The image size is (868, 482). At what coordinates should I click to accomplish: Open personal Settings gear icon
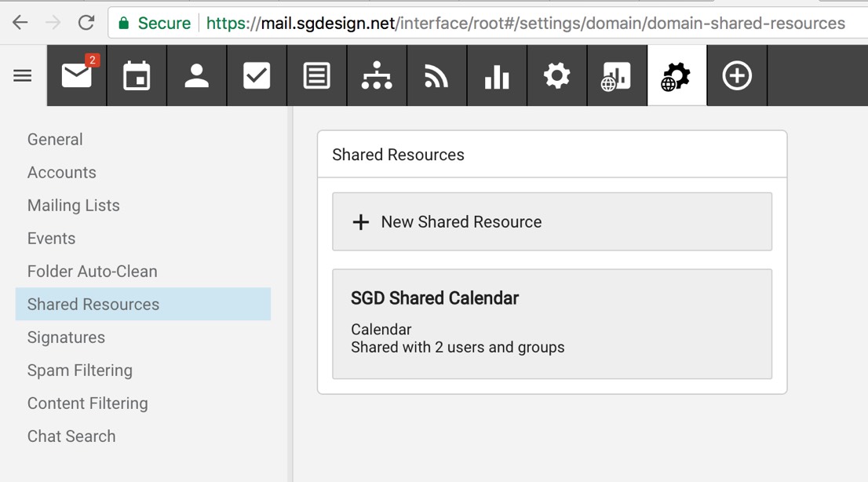[x=556, y=76]
